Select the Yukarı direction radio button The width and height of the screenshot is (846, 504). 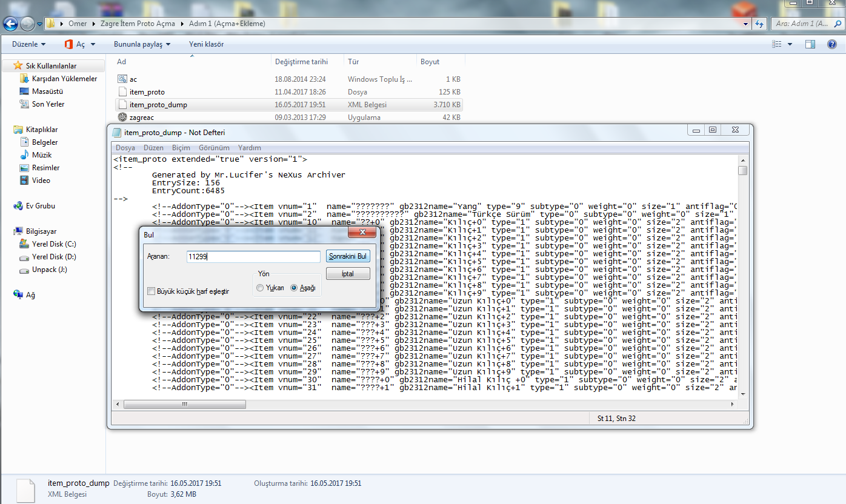tap(260, 288)
